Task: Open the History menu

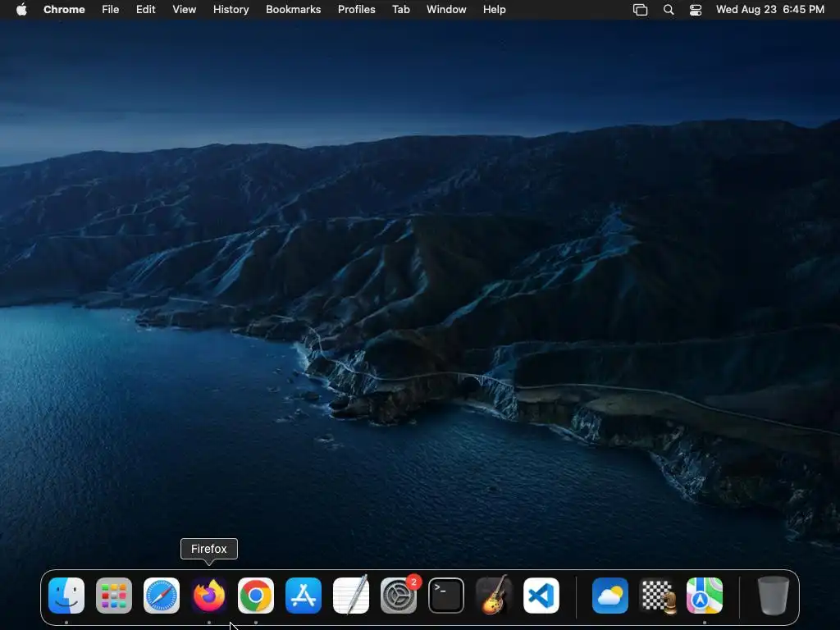Action: (x=231, y=10)
